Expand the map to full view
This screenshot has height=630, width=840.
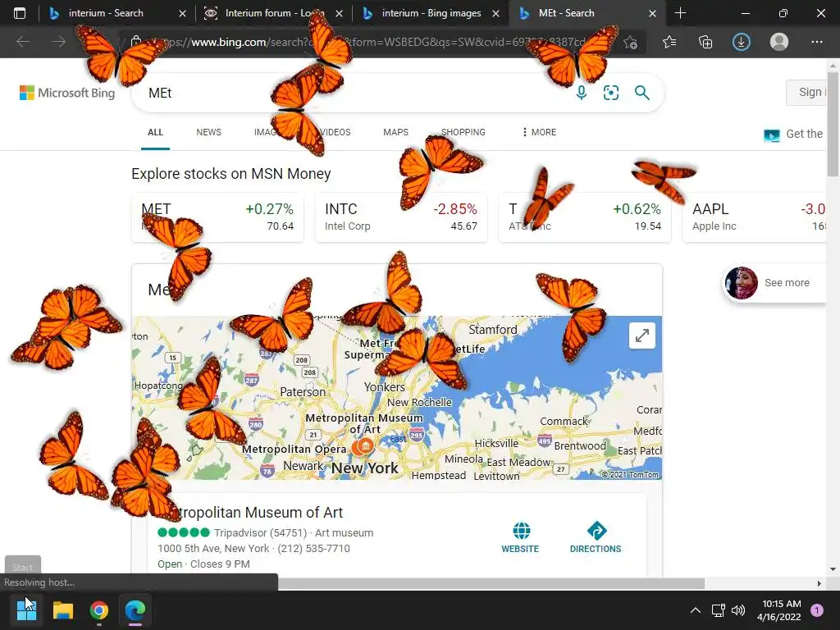[641, 336]
